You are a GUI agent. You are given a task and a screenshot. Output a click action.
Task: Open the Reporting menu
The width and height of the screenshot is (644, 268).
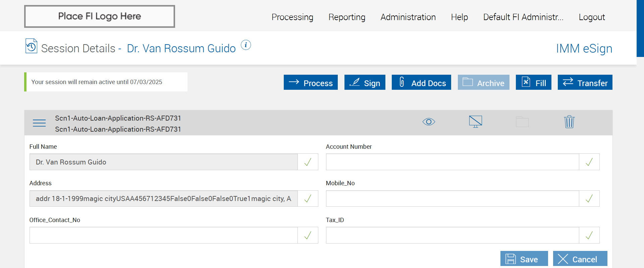pos(347,17)
